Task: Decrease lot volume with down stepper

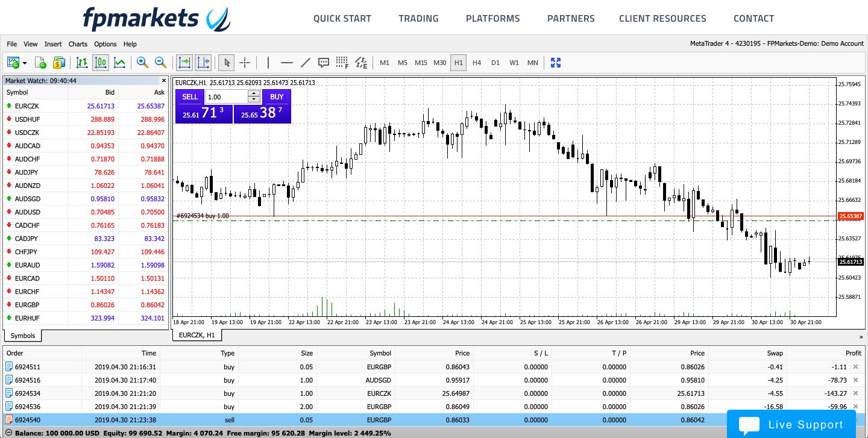Action: click(254, 100)
